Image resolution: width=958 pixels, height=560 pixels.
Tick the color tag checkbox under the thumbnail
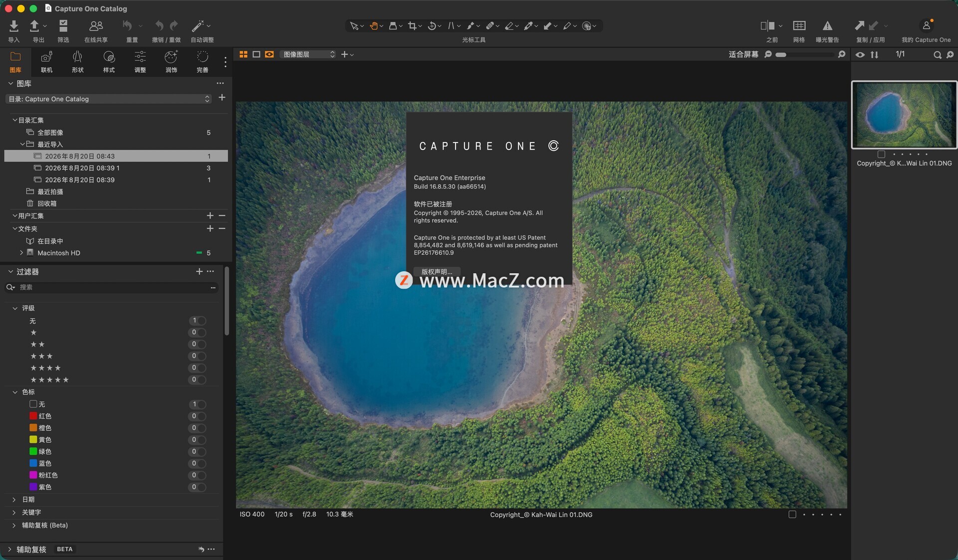pyautogui.click(x=881, y=155)
